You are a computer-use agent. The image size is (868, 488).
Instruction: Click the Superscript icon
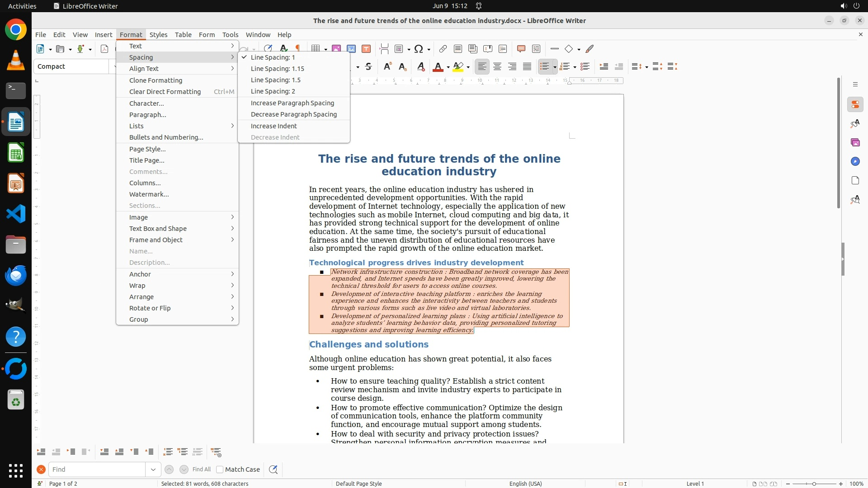pyautogui.click(x=387, y=66)
